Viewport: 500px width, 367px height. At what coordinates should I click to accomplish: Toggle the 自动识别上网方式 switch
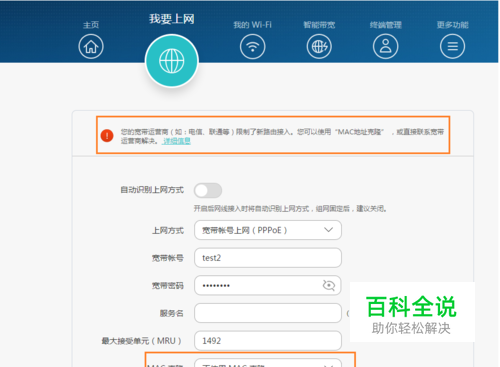pyautogui.click(x=208, y=191)
